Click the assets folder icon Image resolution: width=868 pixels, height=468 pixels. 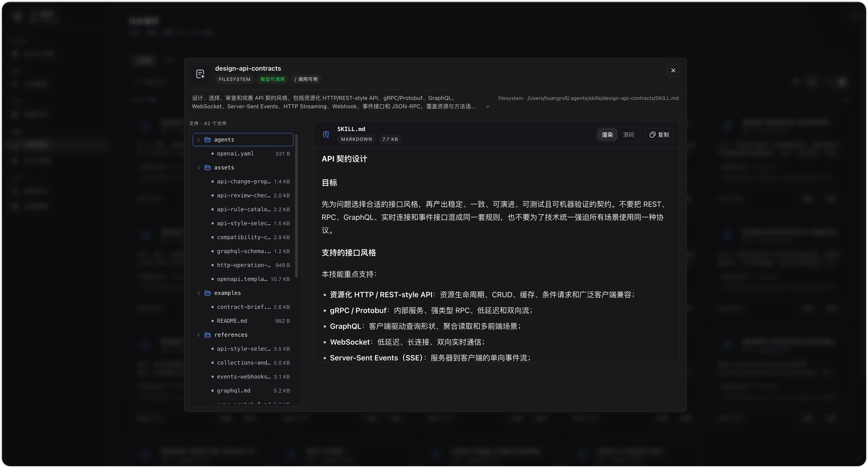click(x=207, y=168)
